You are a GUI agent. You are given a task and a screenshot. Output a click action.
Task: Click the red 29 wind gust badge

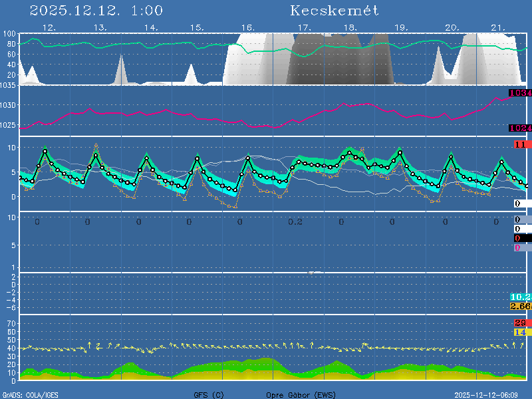click(521, 323)
